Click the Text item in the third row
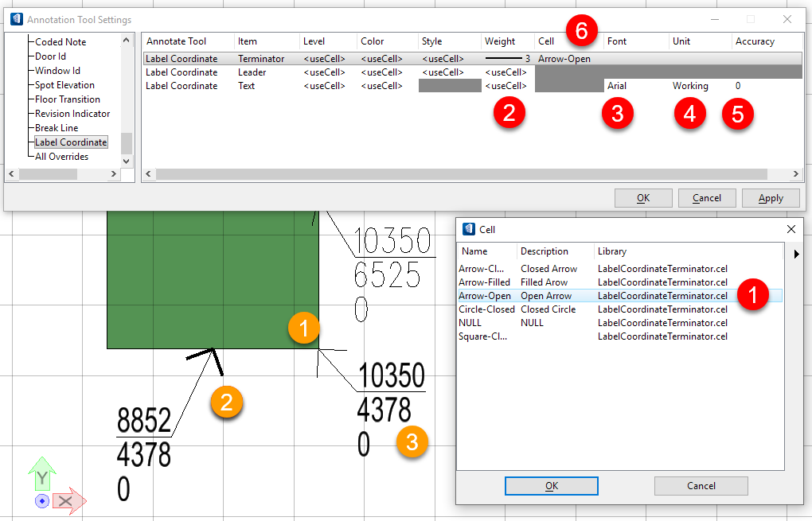This screenshot has height=521, width=812. click(x=247, y=86)
